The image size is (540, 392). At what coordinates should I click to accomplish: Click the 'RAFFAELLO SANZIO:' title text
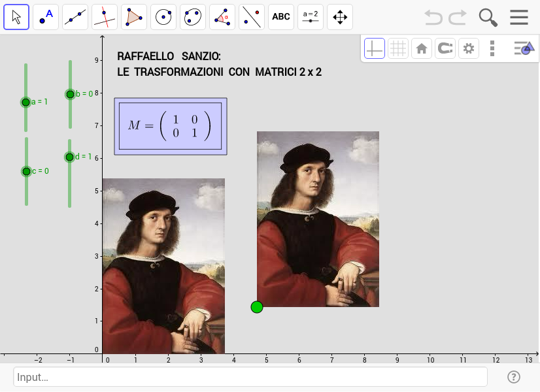tap(169, 56)
